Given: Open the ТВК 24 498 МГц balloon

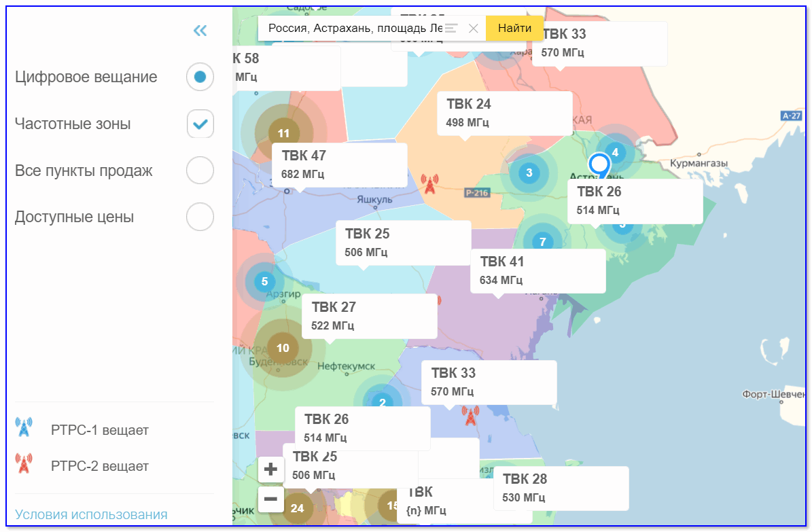Looking at the screenshot, I should pos(504,113).
